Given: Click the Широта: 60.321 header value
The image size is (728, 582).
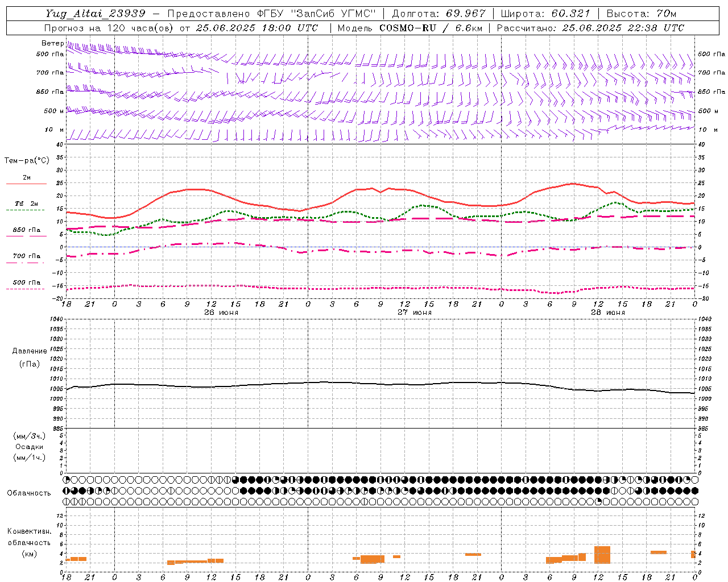Looking at the screenshot, I should click(x=546, y=14).
